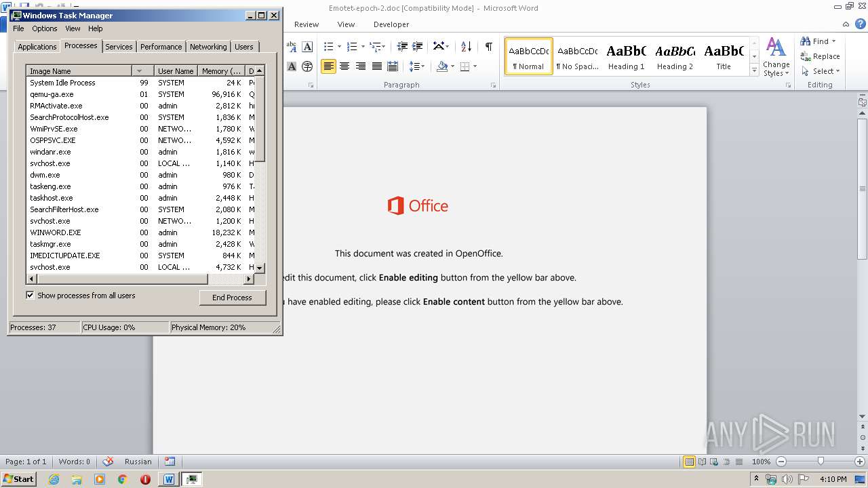The height and width of the screenshot is (488, 868).
Task: Switch to Networking tab
Action: coord(208,47)
